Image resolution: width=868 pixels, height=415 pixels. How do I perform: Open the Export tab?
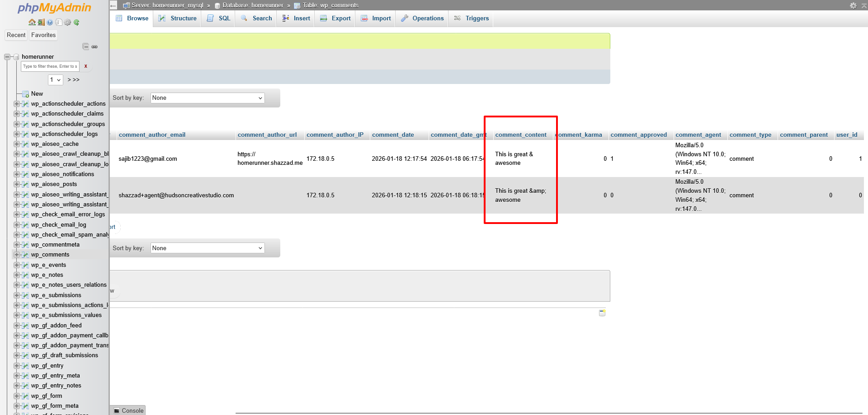coord(335,19)
